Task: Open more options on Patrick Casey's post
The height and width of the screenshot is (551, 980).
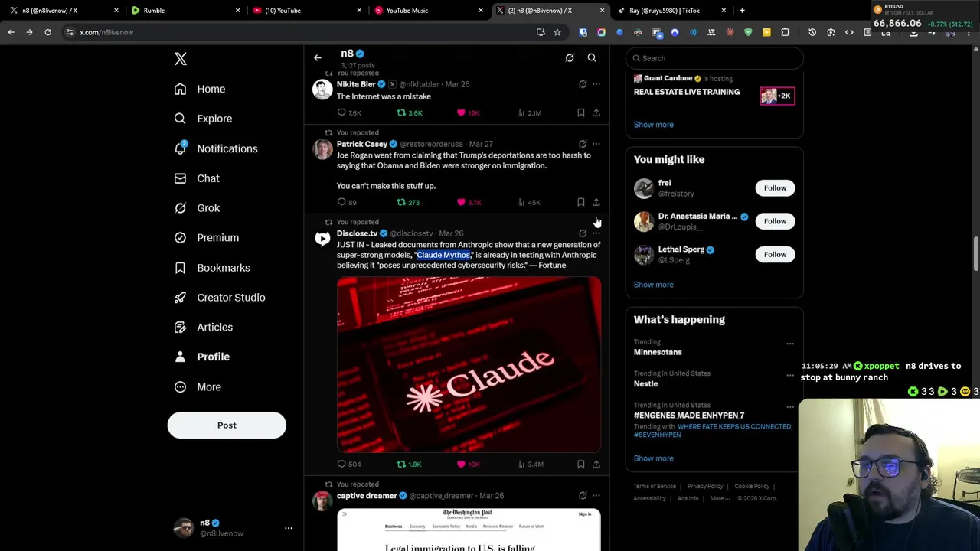Action: (596, 144)
